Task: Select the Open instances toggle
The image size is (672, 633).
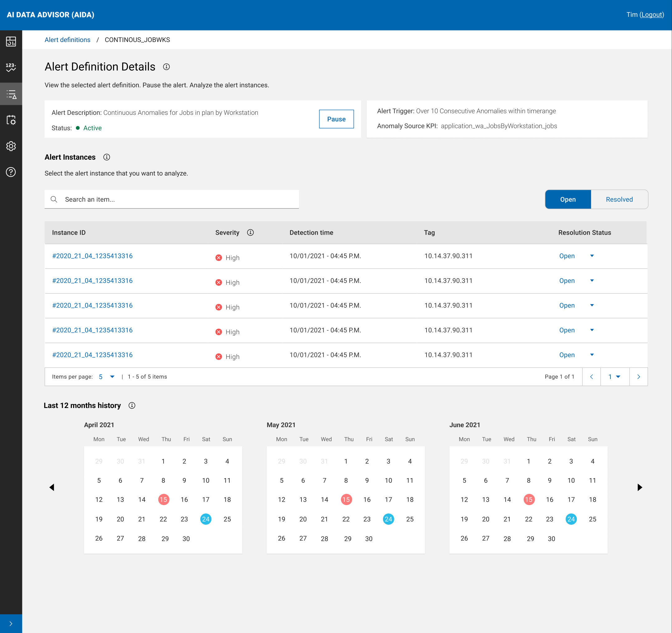Action: [567, 199]
